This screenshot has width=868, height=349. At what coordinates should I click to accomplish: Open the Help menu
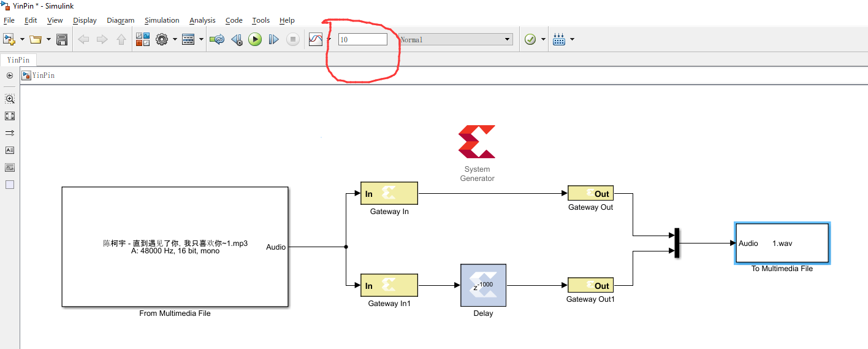coord(287,20)
